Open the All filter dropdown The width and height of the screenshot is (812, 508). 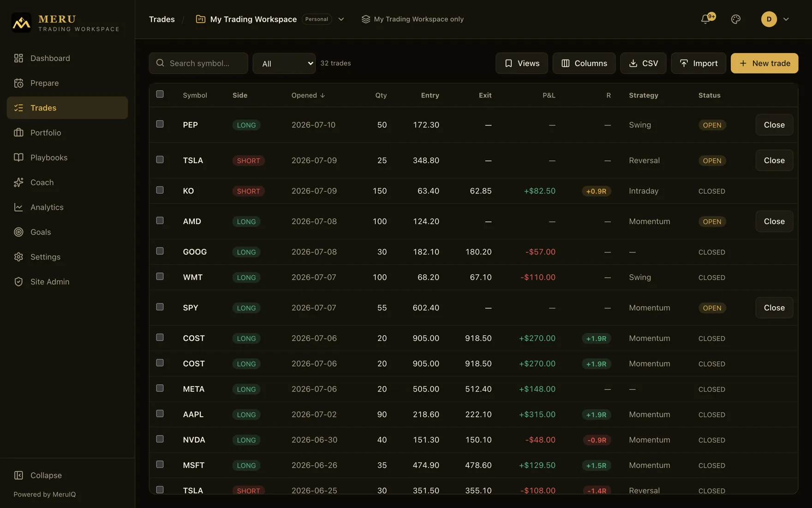click(284, 63)
